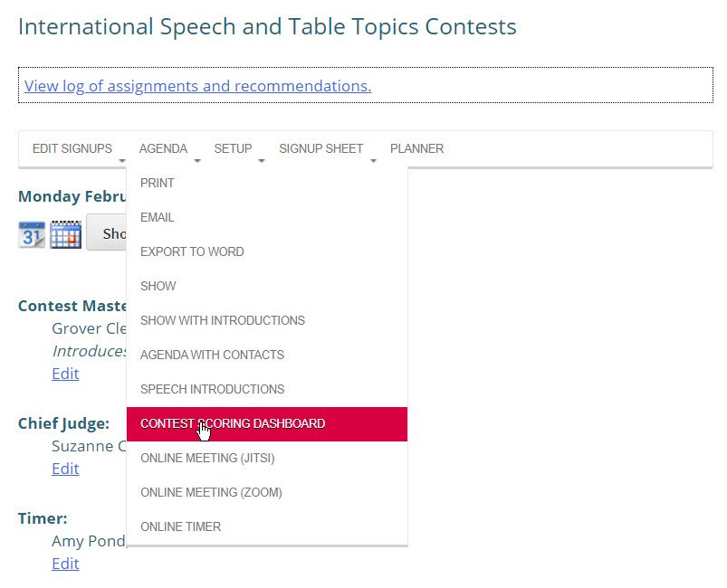Expand the EDIT SIGNUPS dropdown arrow

(x=122, y=159)
